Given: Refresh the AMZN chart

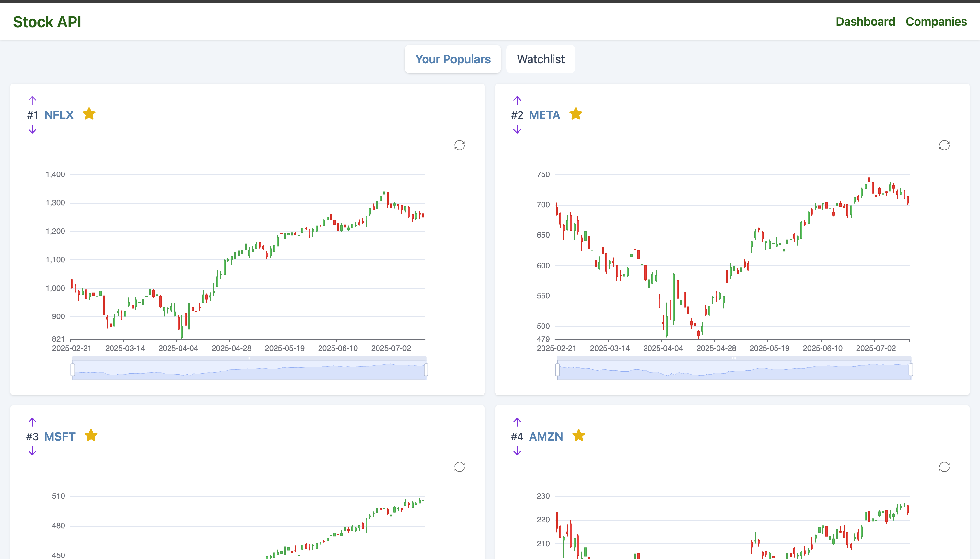Looking at the screenshot, I should click(x=944, y=467).
